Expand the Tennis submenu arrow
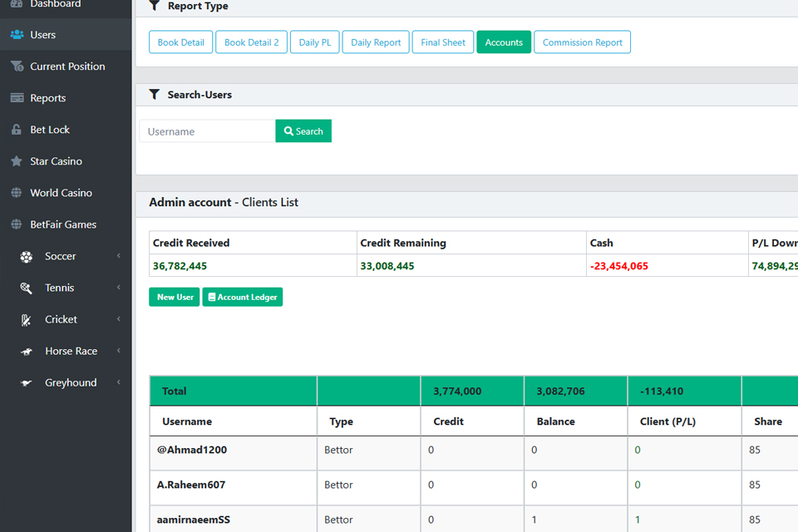 [119, 288]
